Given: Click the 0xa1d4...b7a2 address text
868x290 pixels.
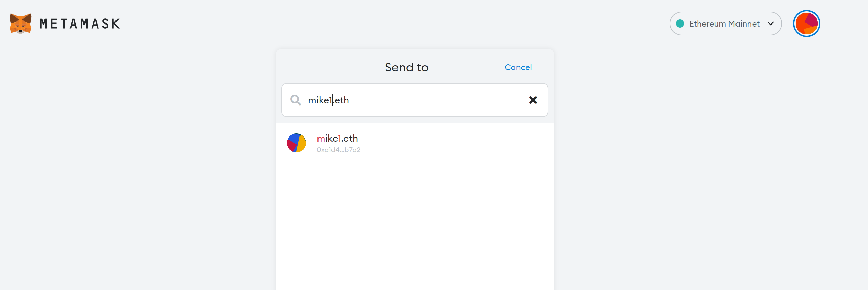Looking at the screenshot, I should point(338,150).
